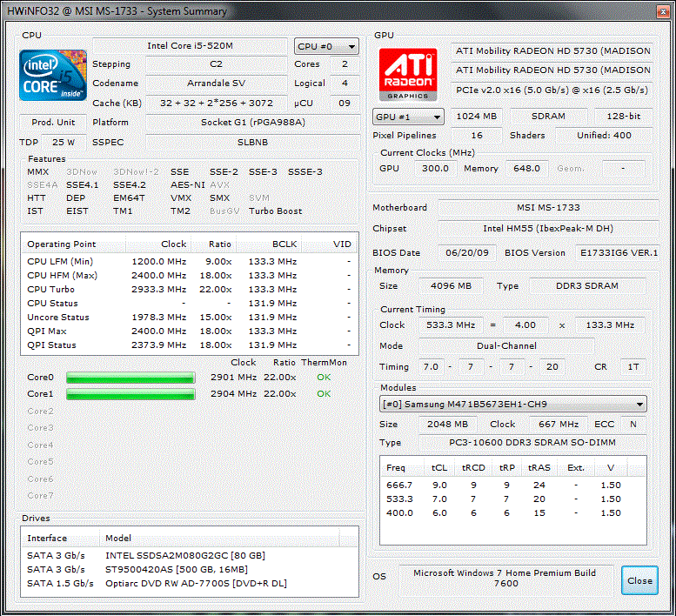This screenshot has width=676, height=616.
Task: Click the SLBNB SSPEC value
Action: pyautogui.click(x=252, y=142)
